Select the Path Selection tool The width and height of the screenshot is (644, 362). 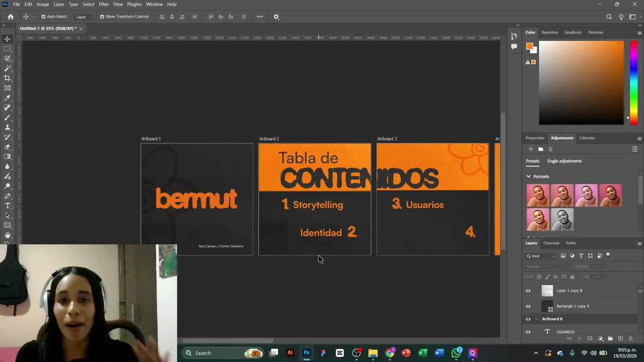pyautogui.click(x=7, y=216)
